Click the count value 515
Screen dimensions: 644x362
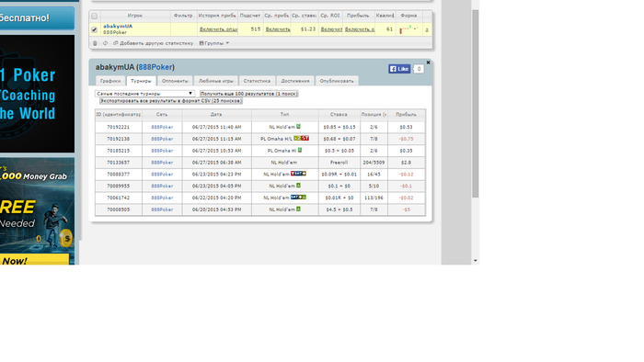256,29
